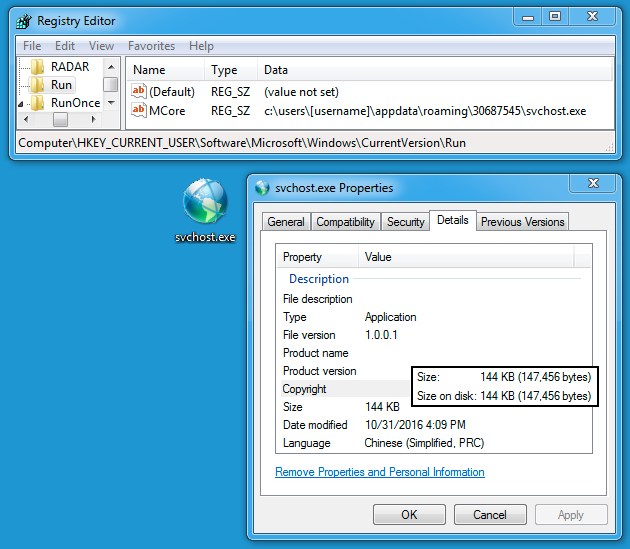630x549 pixels.
Task: Click the MCore string value icon
Action: click(x=139, y=110)
